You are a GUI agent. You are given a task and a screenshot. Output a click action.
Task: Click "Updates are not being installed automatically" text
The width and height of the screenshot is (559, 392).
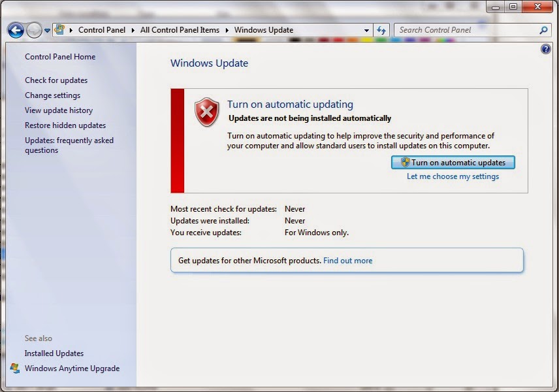310,118
